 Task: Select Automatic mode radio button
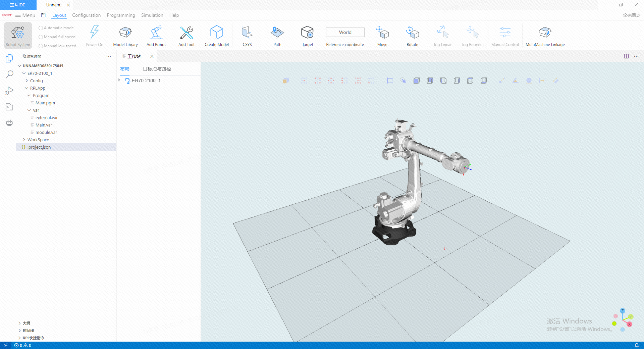pos(41,28)
